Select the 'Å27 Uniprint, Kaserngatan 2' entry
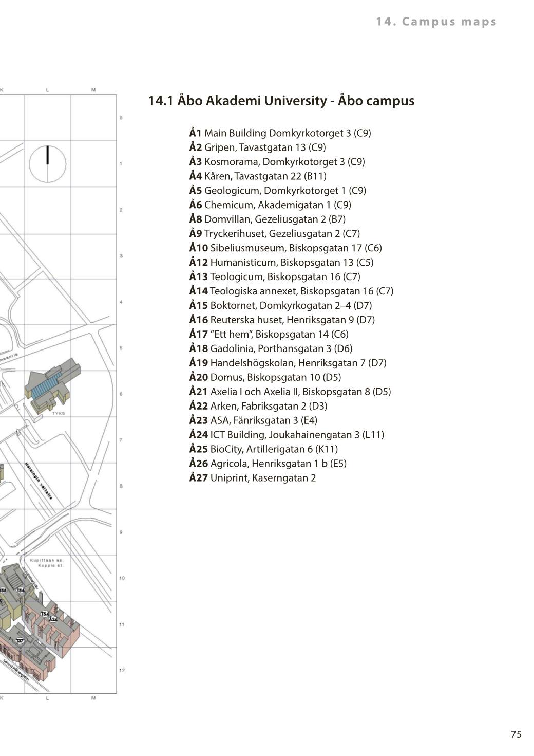 [253, 478]
